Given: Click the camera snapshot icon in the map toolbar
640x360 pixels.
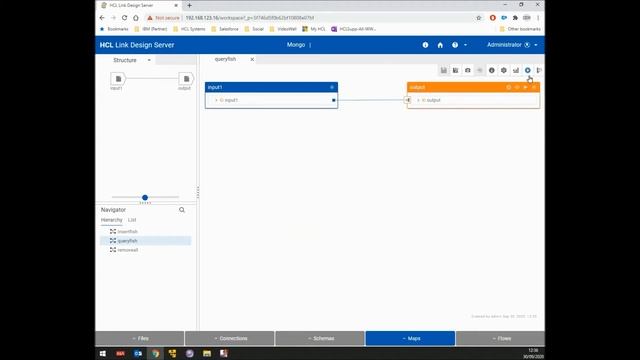Looking at the screenshot, I should [x=468, y=70].
